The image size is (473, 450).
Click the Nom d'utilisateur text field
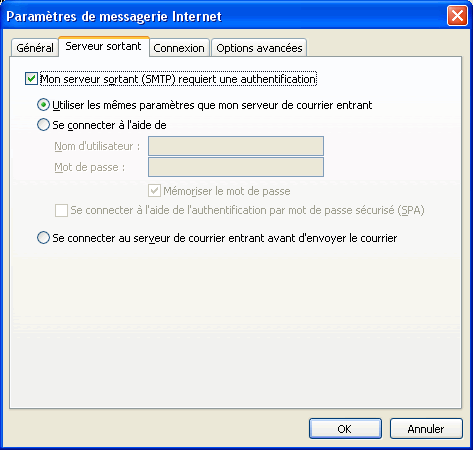click(236, 146)
